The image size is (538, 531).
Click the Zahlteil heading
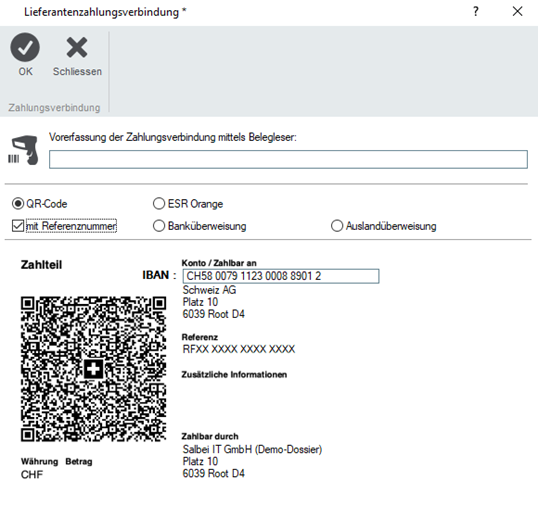42,265
